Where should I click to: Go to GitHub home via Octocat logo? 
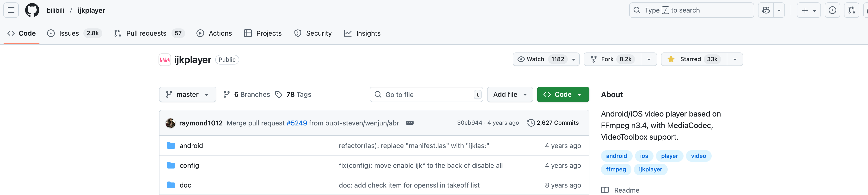point(32,10)
